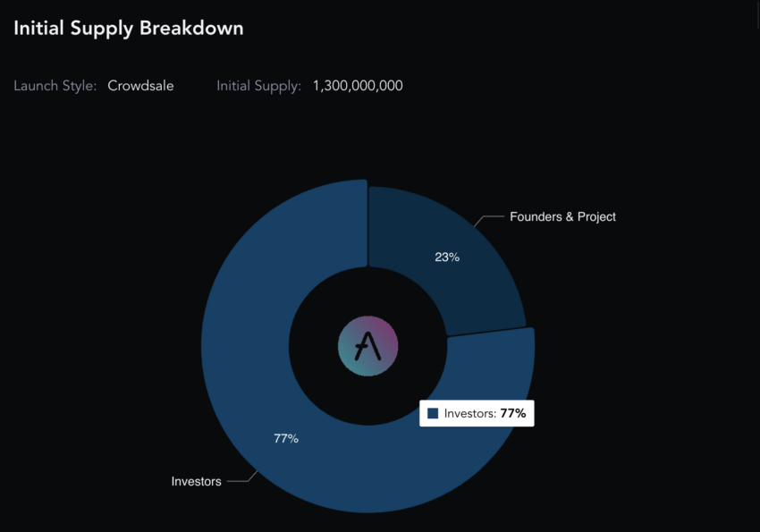This screenshot has height=532, width=760.
Task: Click the 77% value on the chart
Action: click(x=286, y=438)
